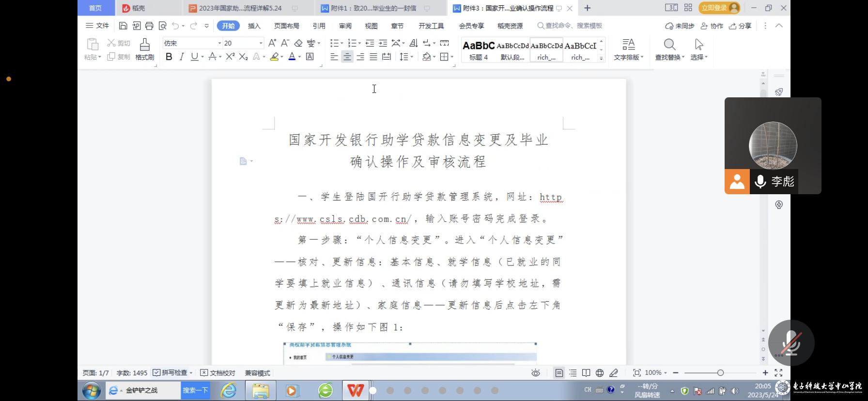The height and width of the screenshot is (401, 868).
Task: Increase font size with A+ icon
Action: pyautogui.click(x=272, y=43)
